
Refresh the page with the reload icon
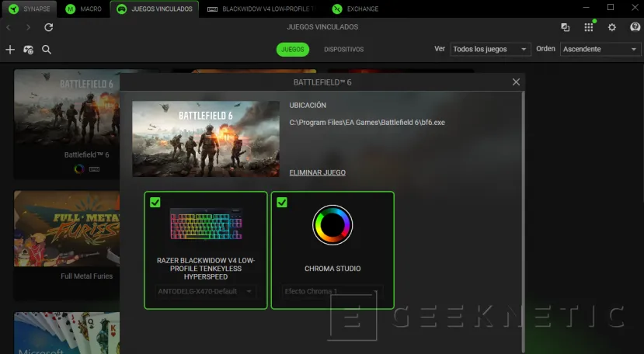click(48, 27)
